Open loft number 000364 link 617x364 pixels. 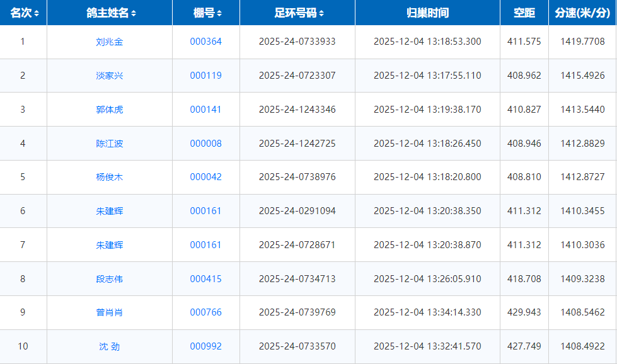click(205, 42)
